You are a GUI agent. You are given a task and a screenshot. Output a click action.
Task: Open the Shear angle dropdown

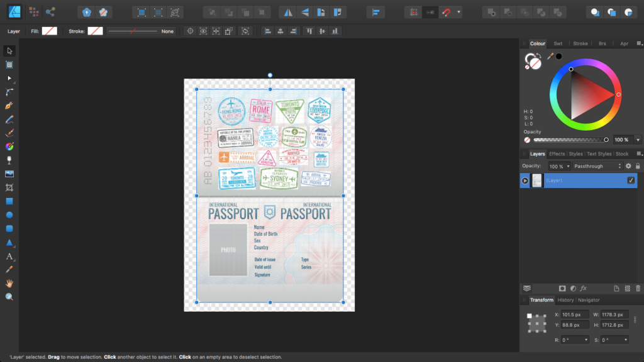click(626, 340)
